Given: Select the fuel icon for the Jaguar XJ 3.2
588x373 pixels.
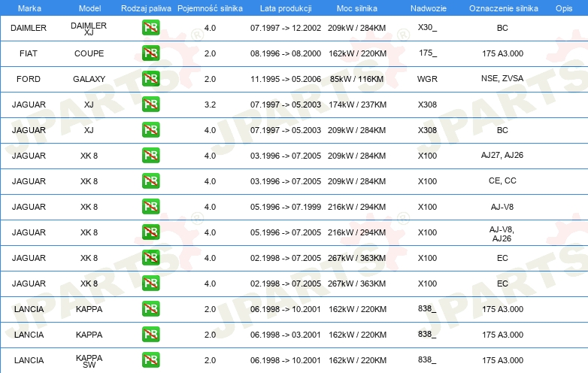Looking at the screenshot, I should tap(150, 105).
